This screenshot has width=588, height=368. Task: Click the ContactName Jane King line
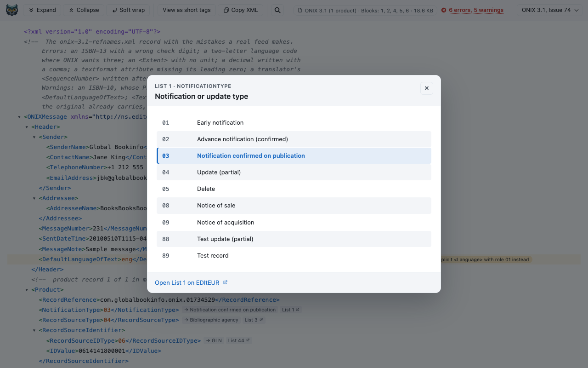96,157
